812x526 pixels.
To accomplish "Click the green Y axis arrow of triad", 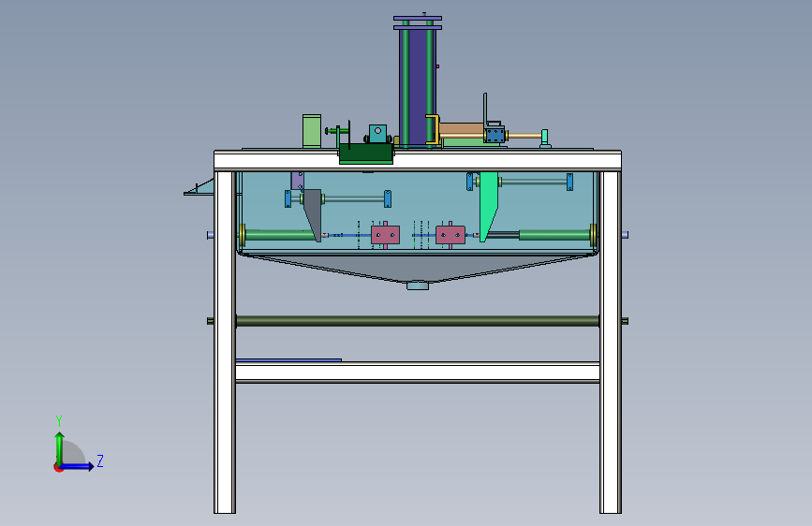I will (60, 448).
